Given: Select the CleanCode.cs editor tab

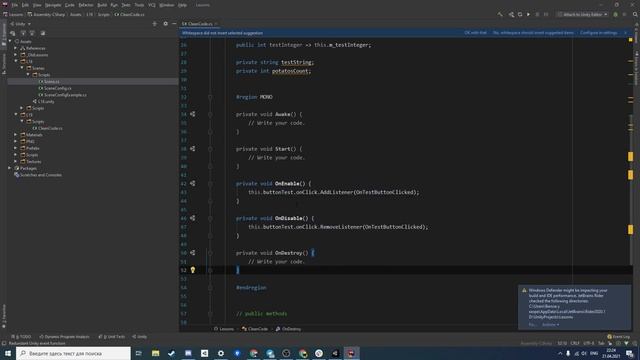Looking at the screenshot, I should 198,24.
